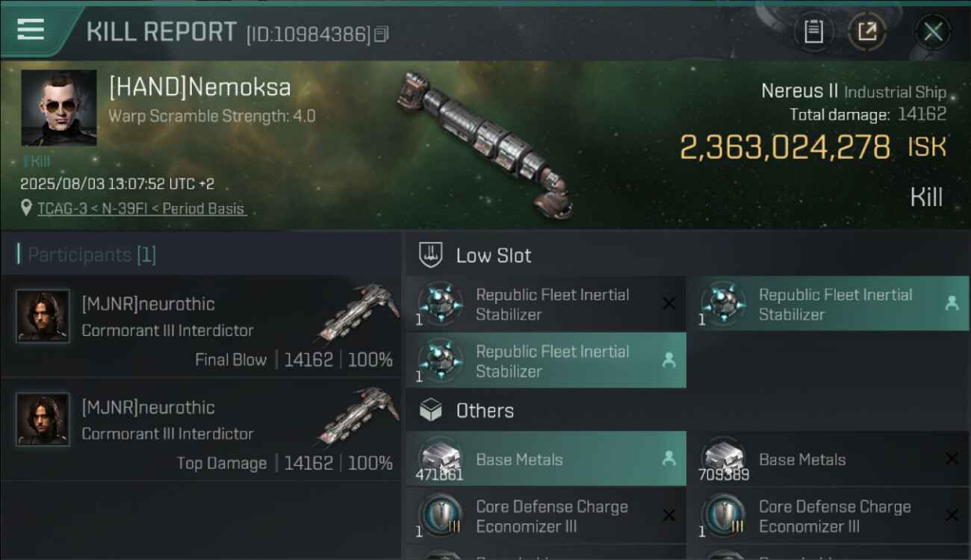Open the hamburger main menu
Image resolution: width=971 pixels, height=560 pixels.
click(x=30, y=30)
